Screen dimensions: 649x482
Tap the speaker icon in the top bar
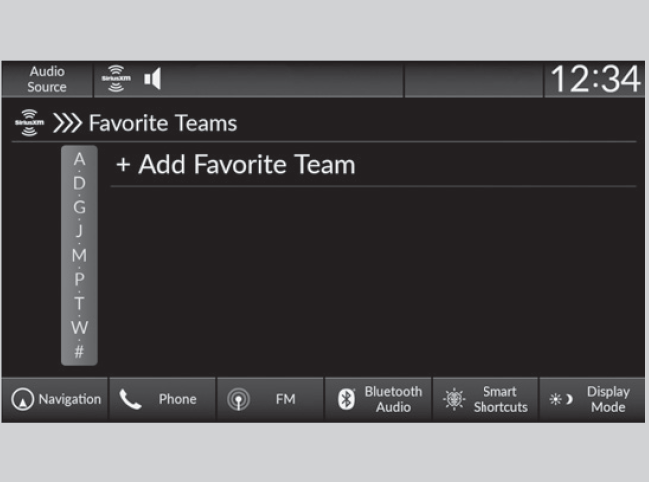coord(152,79)
